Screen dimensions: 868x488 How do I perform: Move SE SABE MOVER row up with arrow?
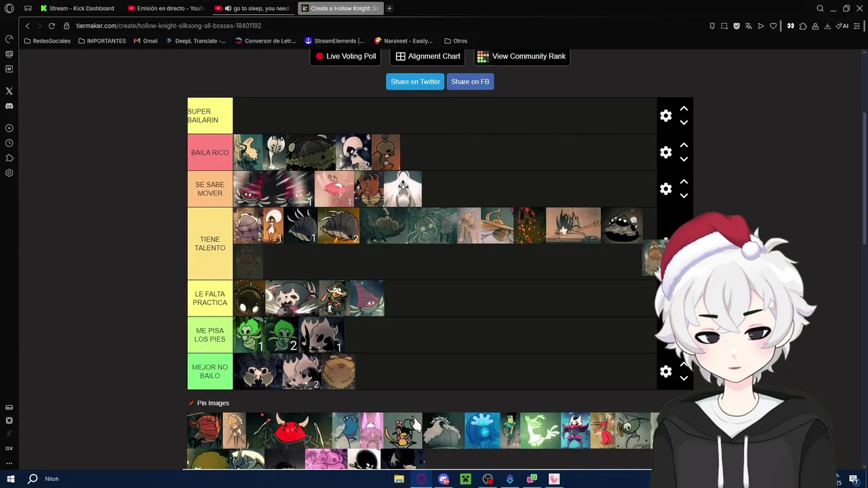tap(684, 182)
